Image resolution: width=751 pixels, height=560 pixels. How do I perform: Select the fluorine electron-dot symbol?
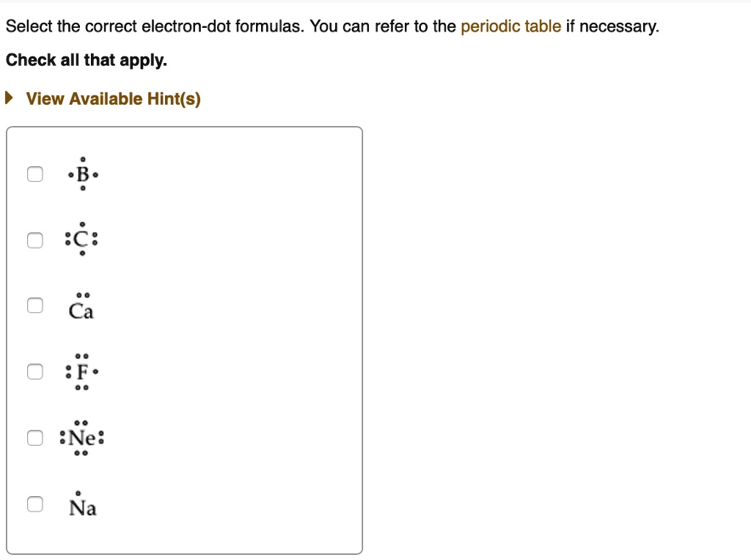point(82,372)
